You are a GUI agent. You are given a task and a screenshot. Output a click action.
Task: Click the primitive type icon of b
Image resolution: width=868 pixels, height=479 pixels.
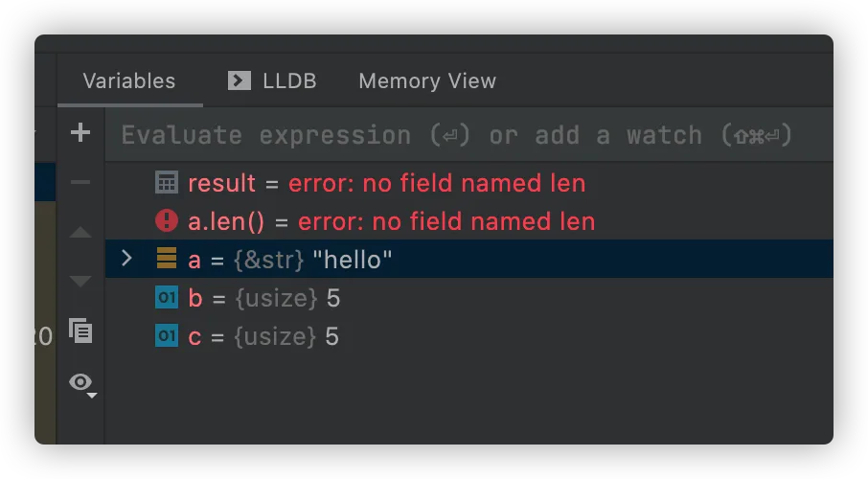click(x=167, y=298)
